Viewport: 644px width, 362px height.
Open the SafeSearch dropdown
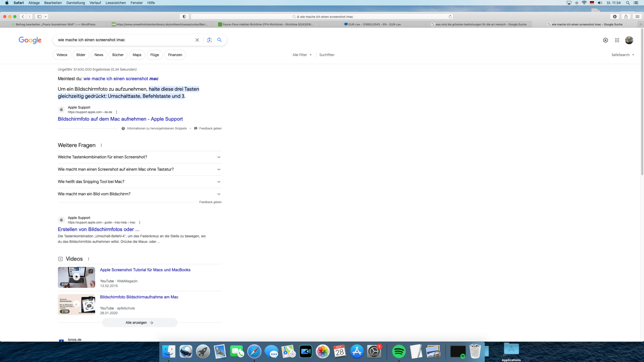pyautogui.click(x=623, y=55)
